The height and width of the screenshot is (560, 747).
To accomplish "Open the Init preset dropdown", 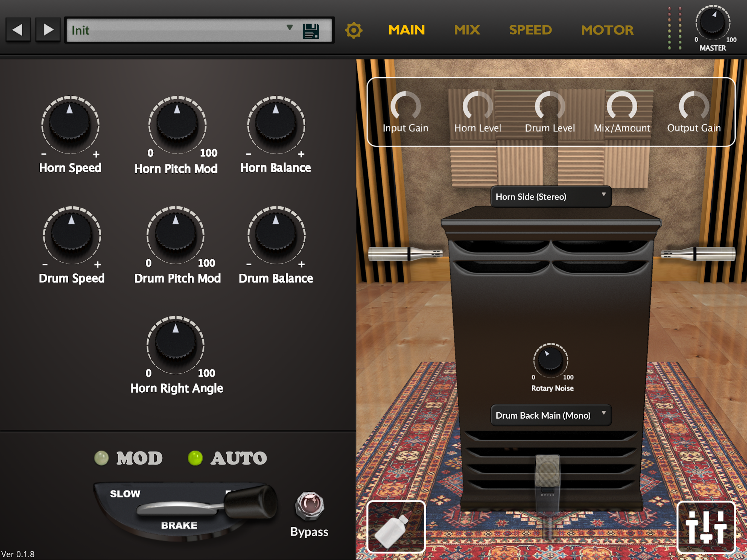I will 199,30.
